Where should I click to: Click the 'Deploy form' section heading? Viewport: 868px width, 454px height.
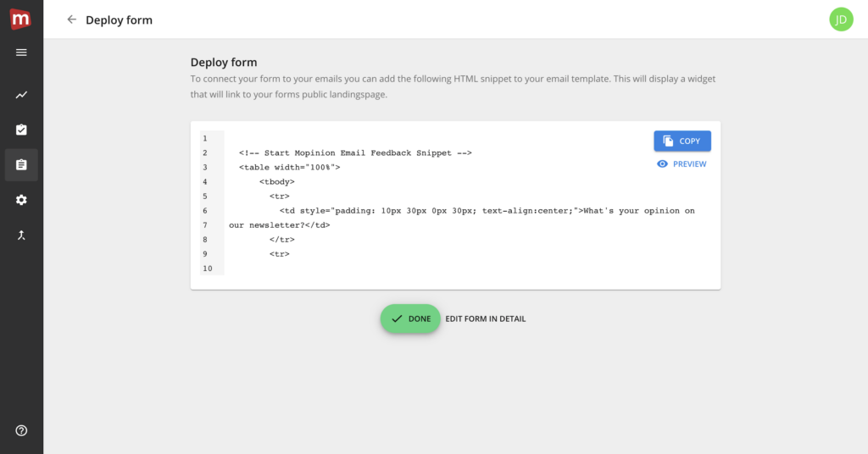coord(224,63)
